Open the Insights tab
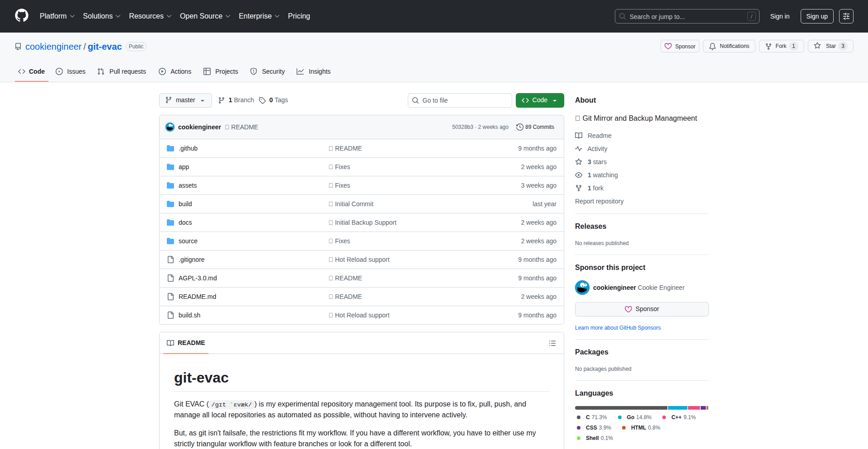 314,71
